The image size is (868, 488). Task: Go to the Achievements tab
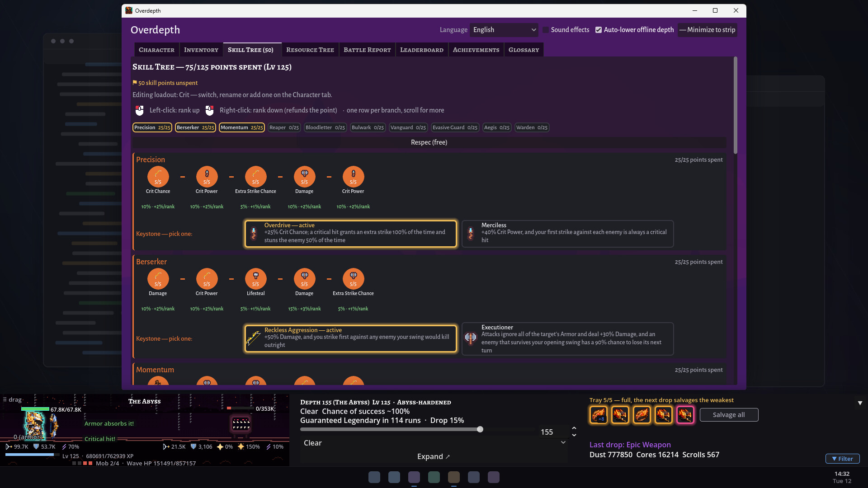(x=476, y=50)
